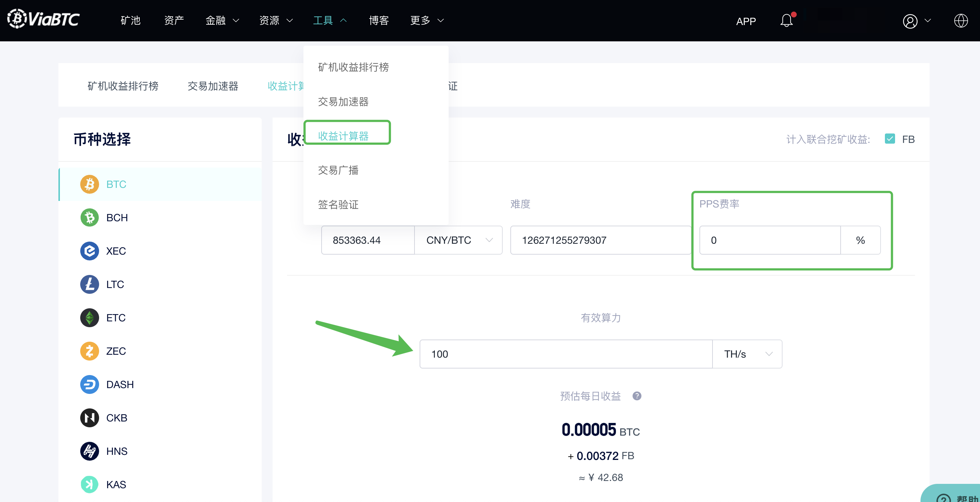Expand the 更多 menu chevron
980x502 pixels.
(441, 21)
